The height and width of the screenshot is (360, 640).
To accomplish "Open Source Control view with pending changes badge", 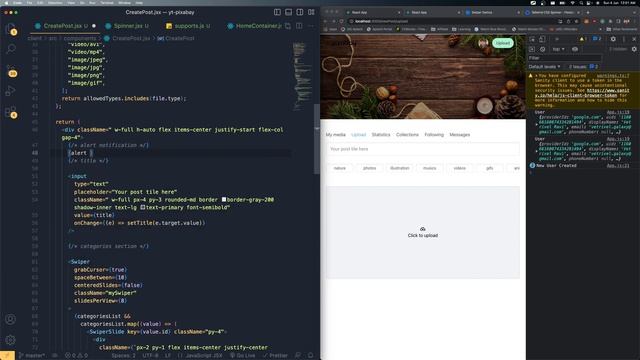I will pos(11,70).
